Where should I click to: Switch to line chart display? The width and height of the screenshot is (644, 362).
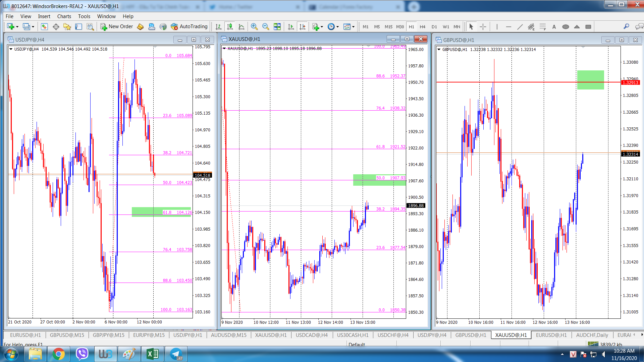[x=241, y=26]
